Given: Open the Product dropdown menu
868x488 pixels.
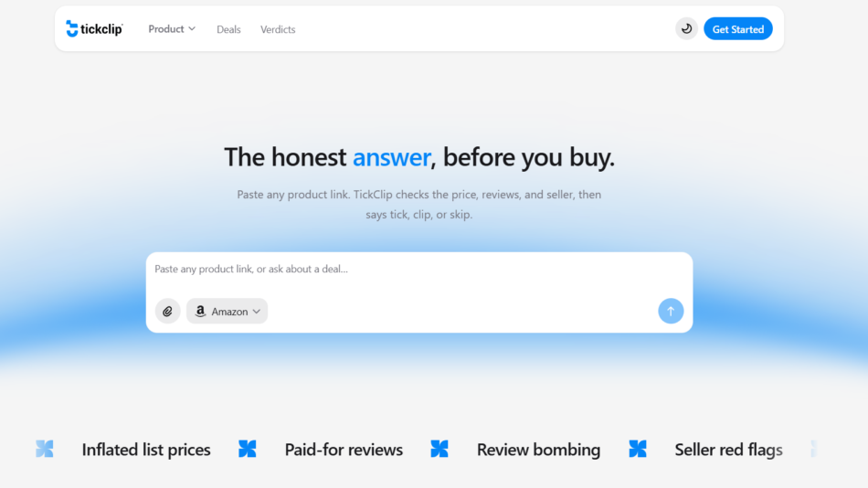Looking at the screenshot, I should (172, 29).
